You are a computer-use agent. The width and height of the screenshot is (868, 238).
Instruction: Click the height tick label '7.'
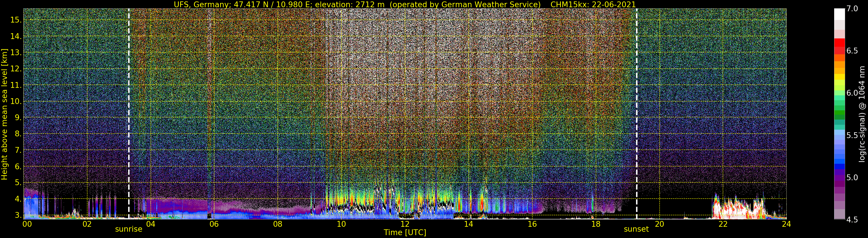click(18, 150)
